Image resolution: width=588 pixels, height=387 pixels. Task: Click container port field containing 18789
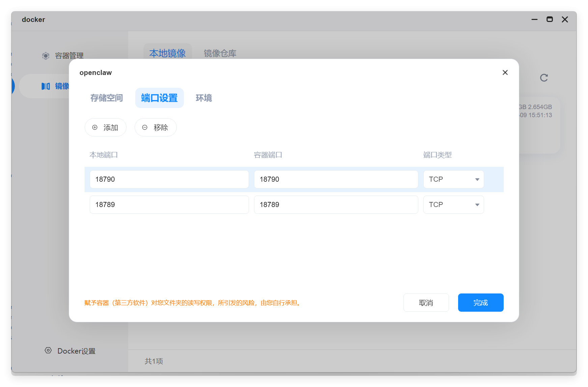(x=336, y=205)
